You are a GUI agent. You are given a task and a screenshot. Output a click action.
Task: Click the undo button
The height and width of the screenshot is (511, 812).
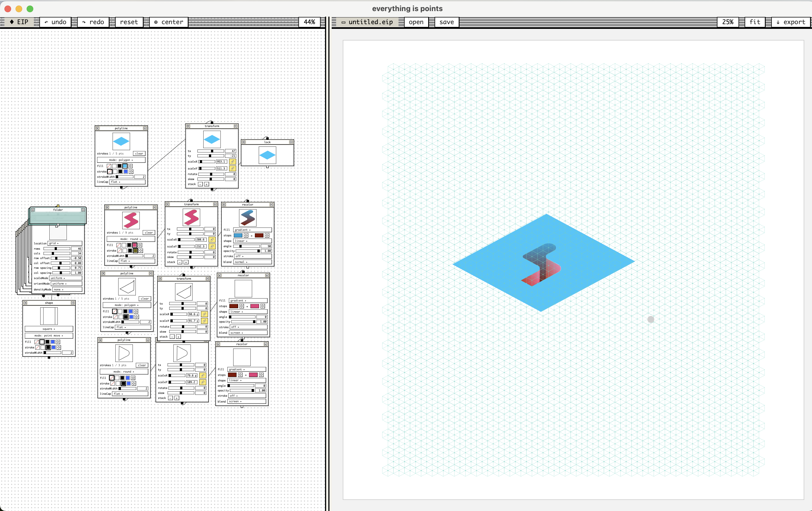pyautogui.click(x=55, y=22)
